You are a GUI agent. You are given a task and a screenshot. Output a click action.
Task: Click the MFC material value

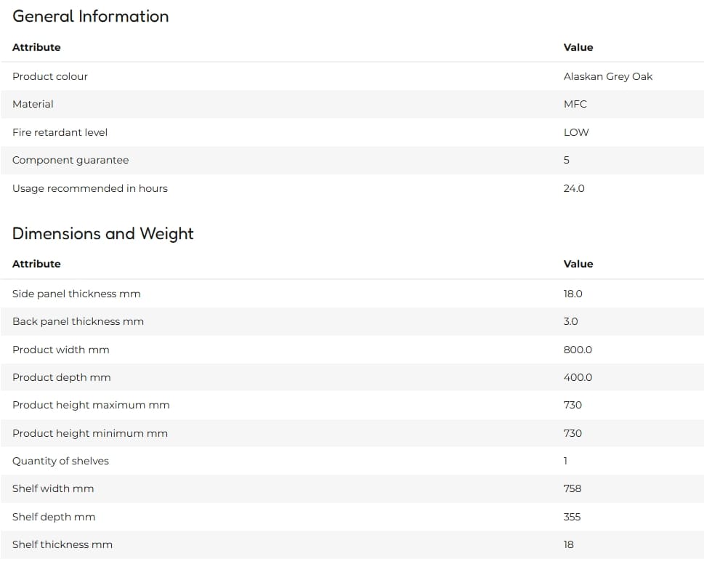(x=575, y=104)
